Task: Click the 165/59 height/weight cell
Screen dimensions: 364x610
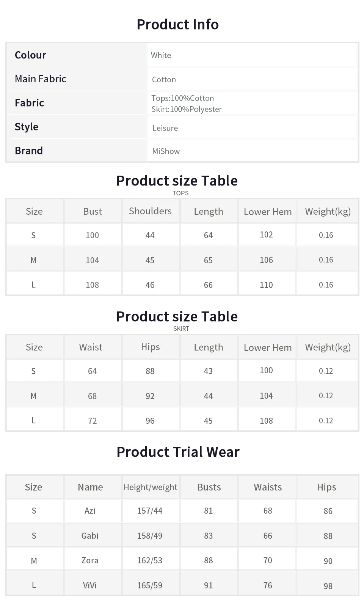Action: (x=150, y=586)
